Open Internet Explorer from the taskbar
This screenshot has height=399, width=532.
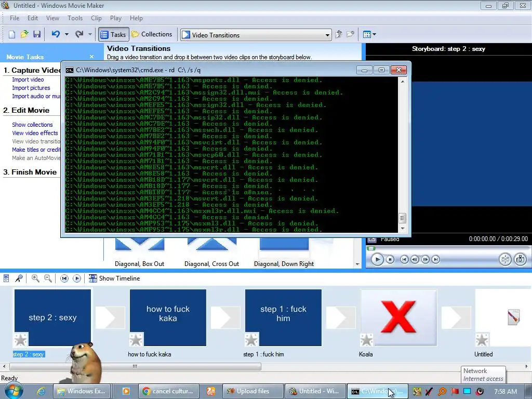[41, 391]
